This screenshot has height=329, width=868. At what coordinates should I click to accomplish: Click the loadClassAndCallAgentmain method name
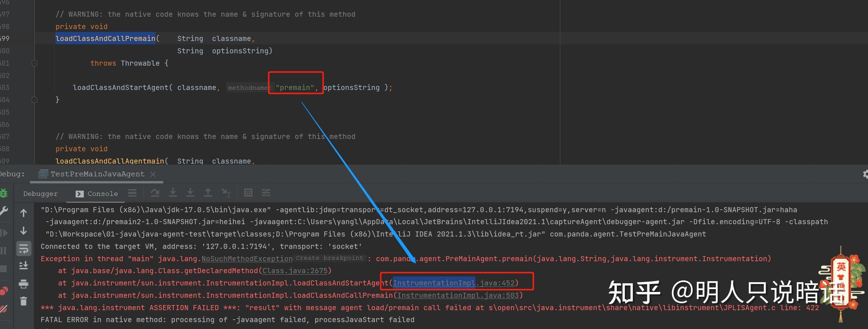click(x=110, y=161)
